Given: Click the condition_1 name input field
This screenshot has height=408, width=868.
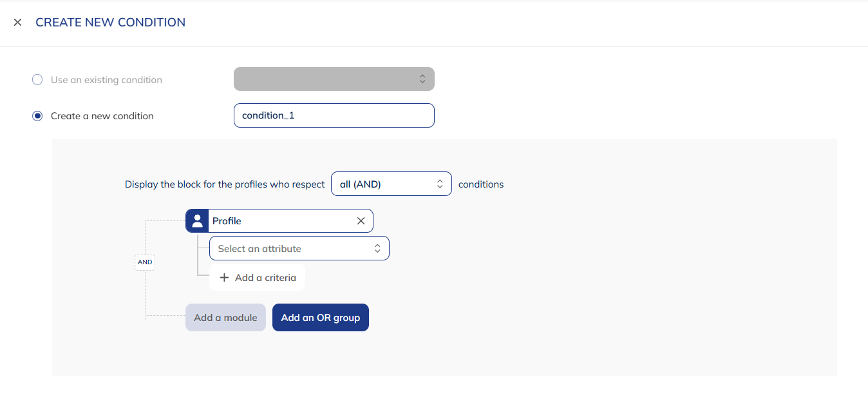Looking at the screenshot, I should click(334, 115).
